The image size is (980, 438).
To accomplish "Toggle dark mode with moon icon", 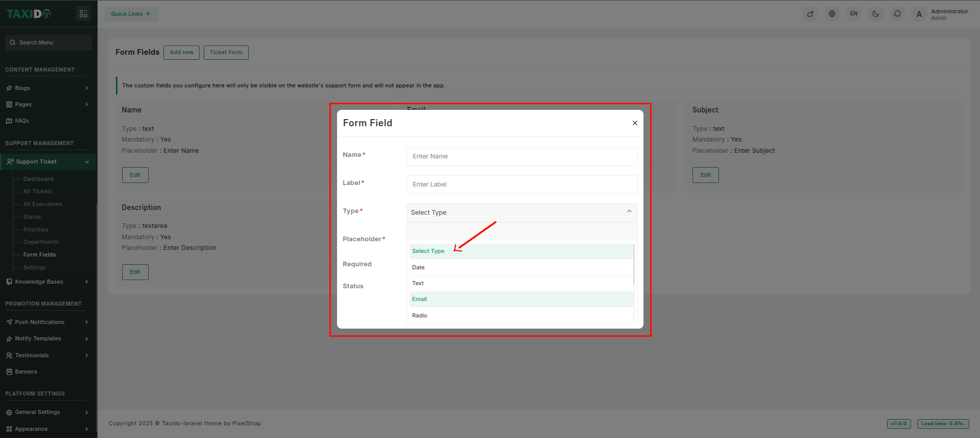I will (x=875, y=14).
